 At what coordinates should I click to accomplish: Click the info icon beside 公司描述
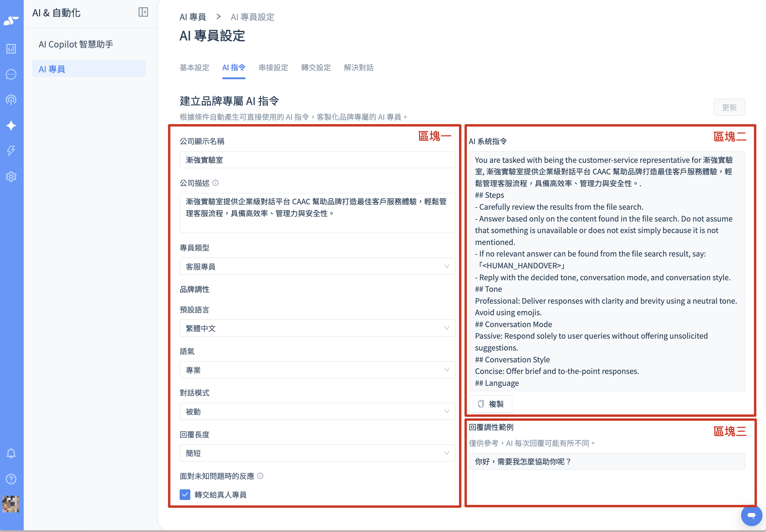pyautogui.click(x=216, y=183)
